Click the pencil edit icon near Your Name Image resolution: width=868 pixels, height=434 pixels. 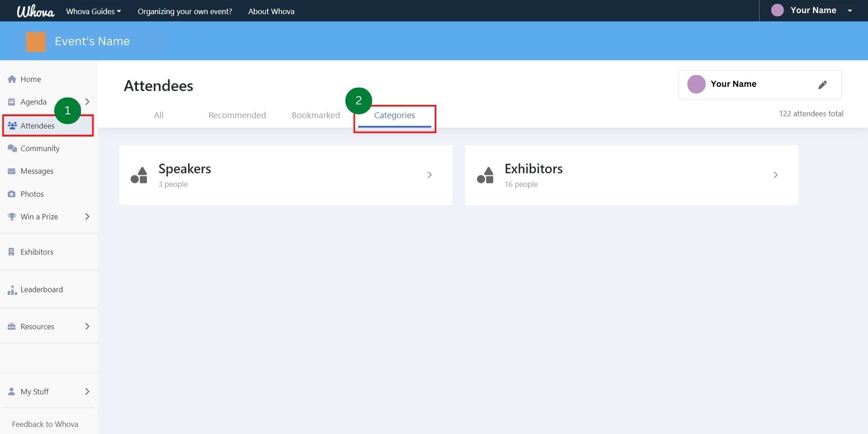point(823,85)
